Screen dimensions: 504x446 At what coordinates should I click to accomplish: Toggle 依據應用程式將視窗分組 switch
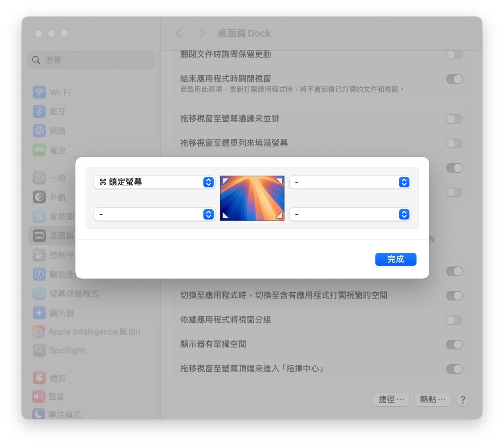click(454, 320)
